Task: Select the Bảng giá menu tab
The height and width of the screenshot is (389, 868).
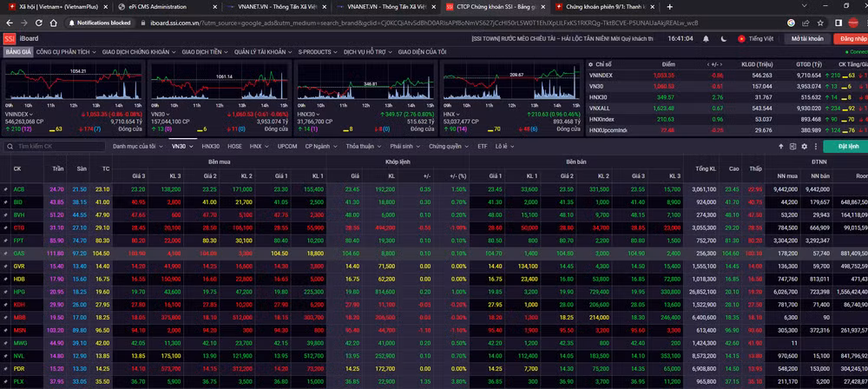Action: [18, 51]
